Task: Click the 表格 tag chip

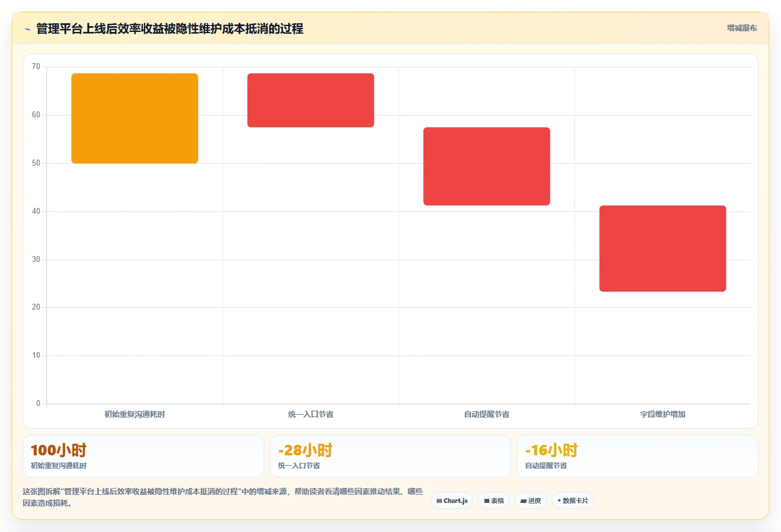Action: pyautogui.click(x=494, y=501)
